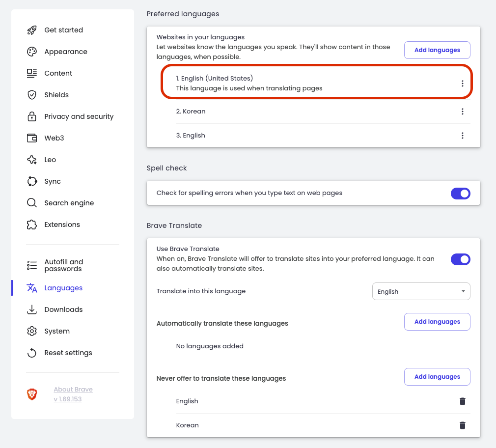Click the 'Spell check' heading
Screen dimensions: 496x448
(x=166, y=168)
